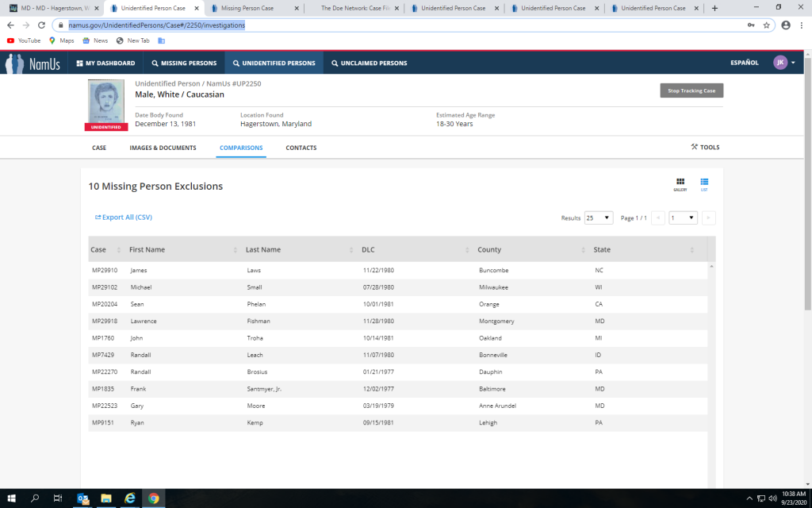Switch to Gallery view icon
812x508 pixels.
pyautogui.click(x=680, y=183)
